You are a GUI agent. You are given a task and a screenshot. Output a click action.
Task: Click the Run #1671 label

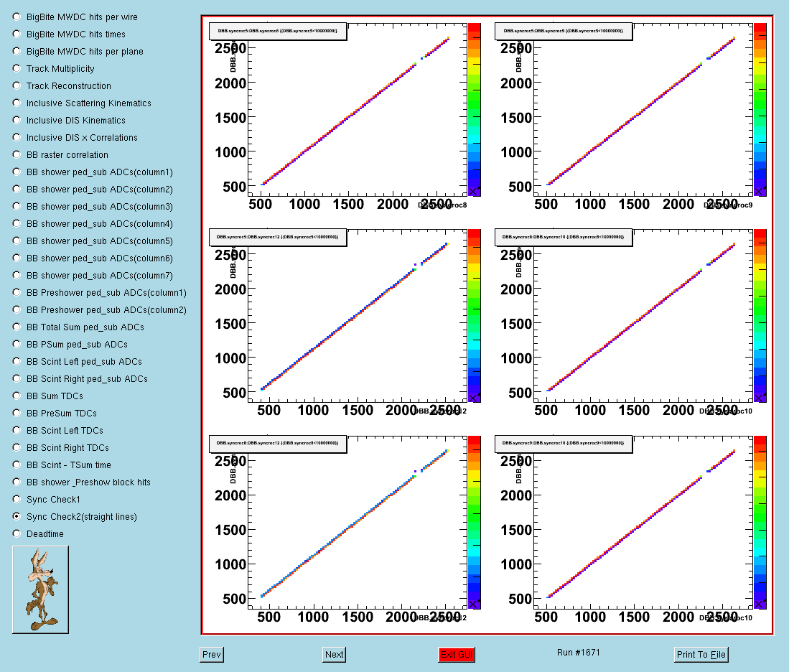click(x=578, y=653)
